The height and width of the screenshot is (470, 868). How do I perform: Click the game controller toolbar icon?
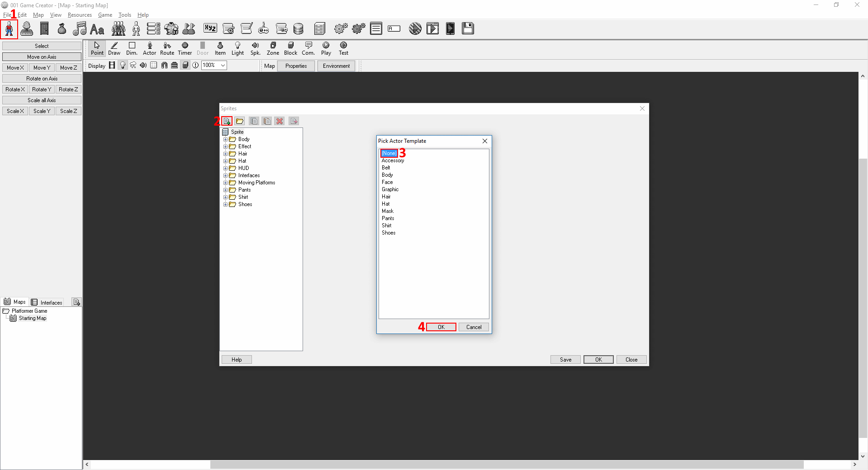click(264, 29)
